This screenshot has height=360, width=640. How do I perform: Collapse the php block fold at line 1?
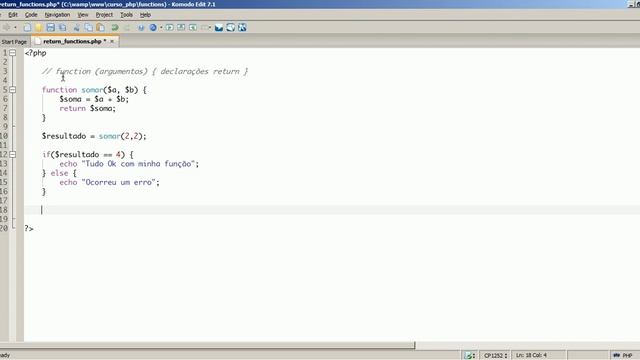[13, 53]
